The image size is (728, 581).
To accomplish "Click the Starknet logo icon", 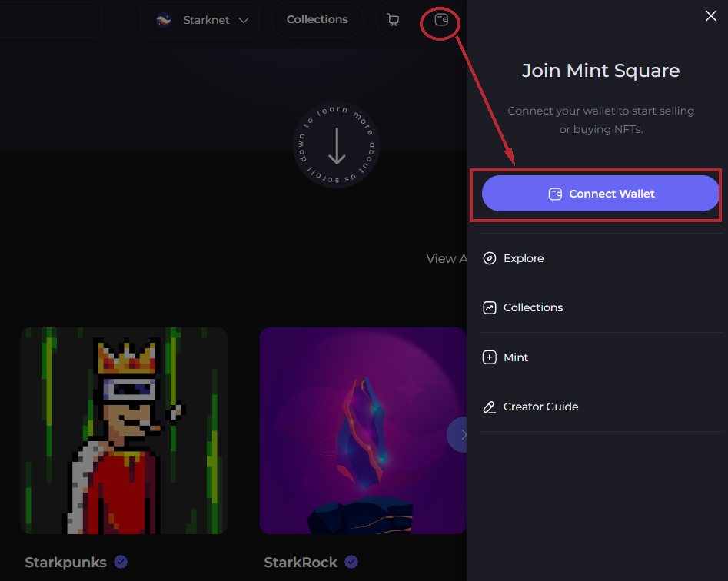I will (164, 20).
